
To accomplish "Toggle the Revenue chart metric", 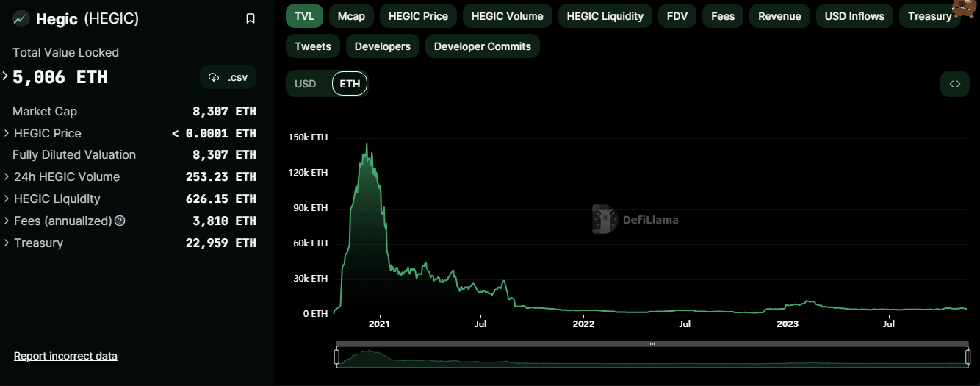I will point(779,16).
